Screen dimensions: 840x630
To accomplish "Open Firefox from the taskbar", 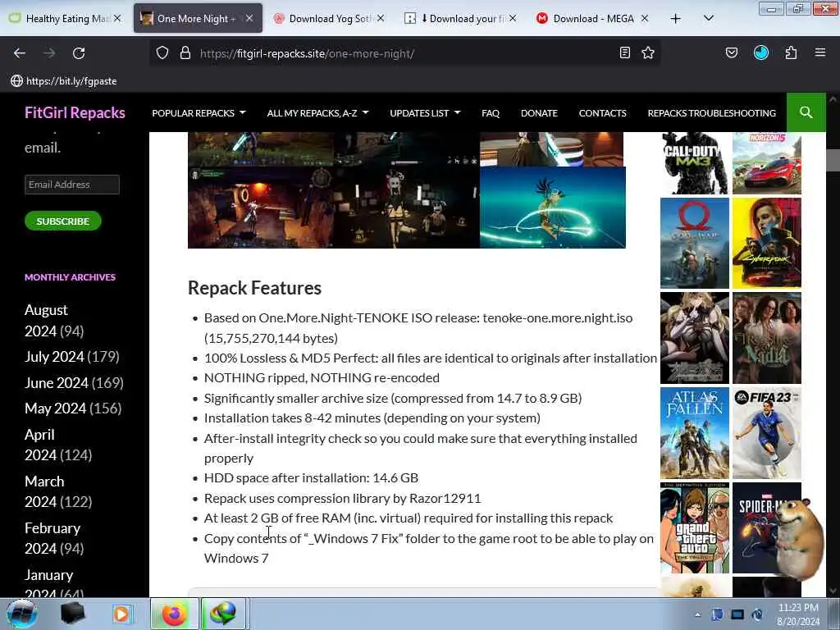I will coord(174,614).
